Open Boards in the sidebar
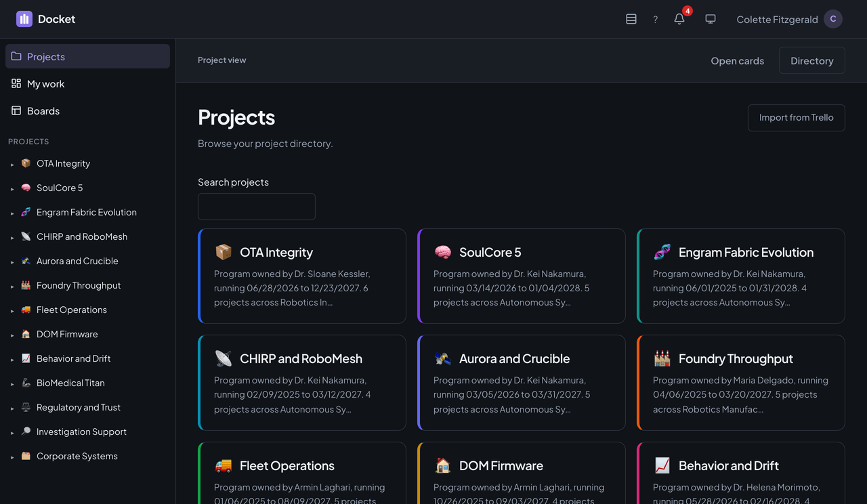 click(x=87, y=110)
